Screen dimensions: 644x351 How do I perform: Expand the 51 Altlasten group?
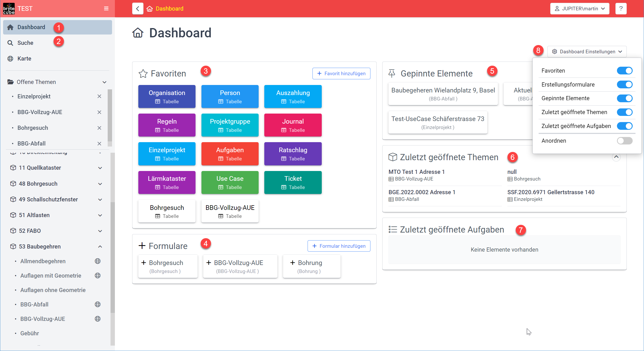pos(100,215)
